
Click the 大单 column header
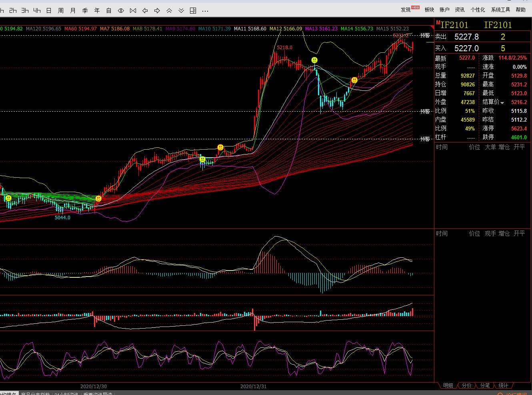(490, 147)
